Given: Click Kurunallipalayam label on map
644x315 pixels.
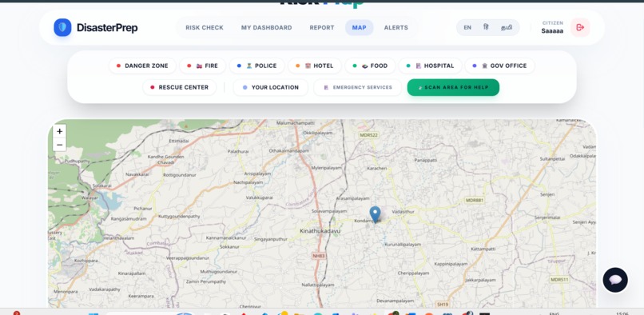Looking at the screenshot, I should pyautogui.click(x=403, y=245).
